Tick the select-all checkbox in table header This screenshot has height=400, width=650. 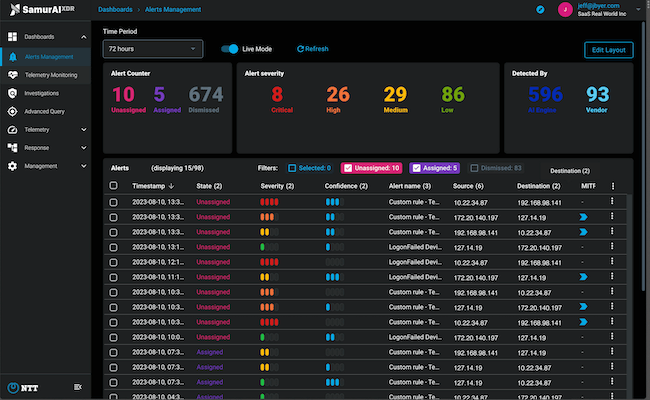tap(113, 186)
